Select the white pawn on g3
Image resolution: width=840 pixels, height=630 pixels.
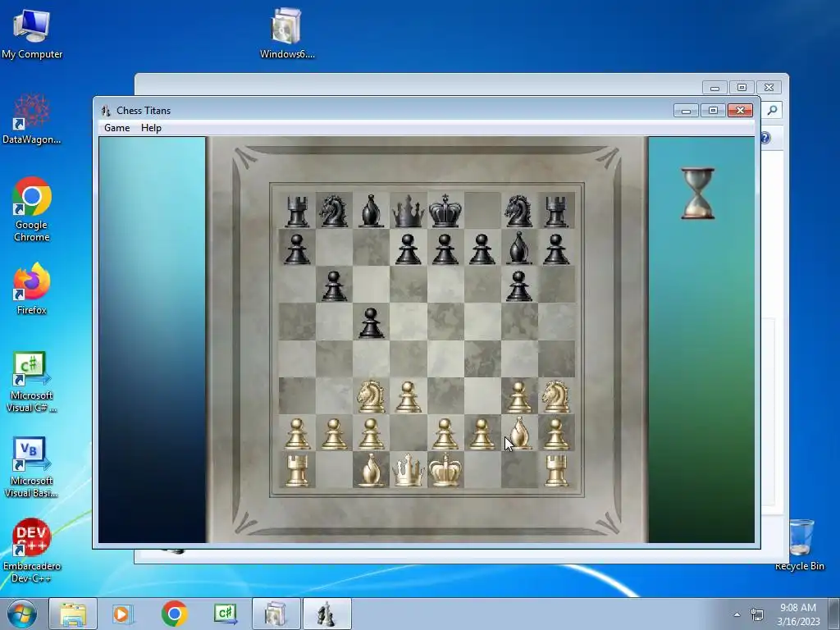coord(519,396)
